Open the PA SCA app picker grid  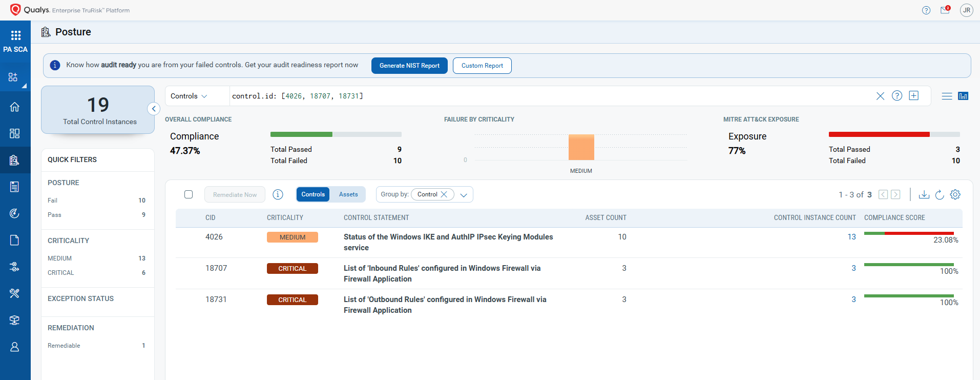(x=15, y=35)
